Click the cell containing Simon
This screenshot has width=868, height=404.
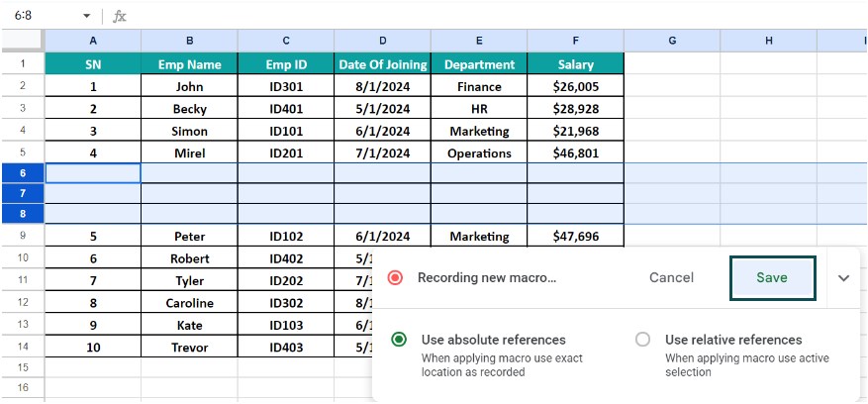(189, 131)
